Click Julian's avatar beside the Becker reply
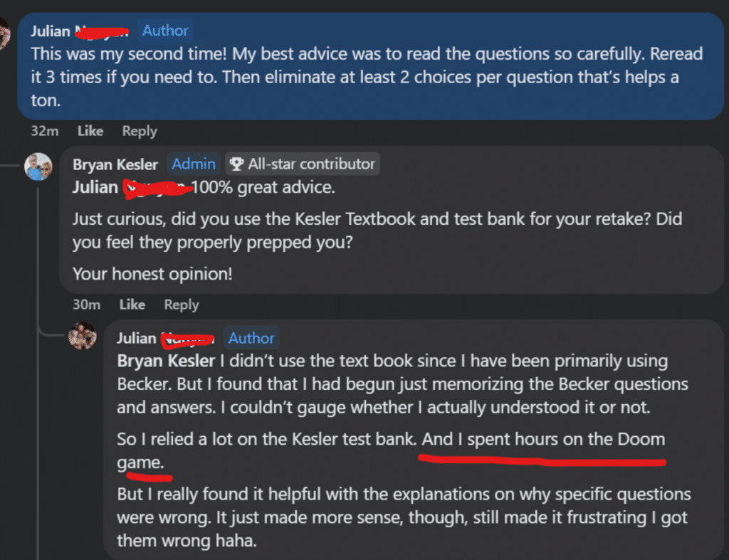The height and width of the screenshot is (560, 729). coord(82,336)
